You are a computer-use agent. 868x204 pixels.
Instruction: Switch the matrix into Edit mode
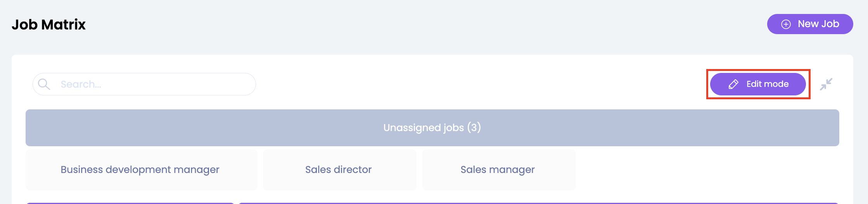(758, 84)
